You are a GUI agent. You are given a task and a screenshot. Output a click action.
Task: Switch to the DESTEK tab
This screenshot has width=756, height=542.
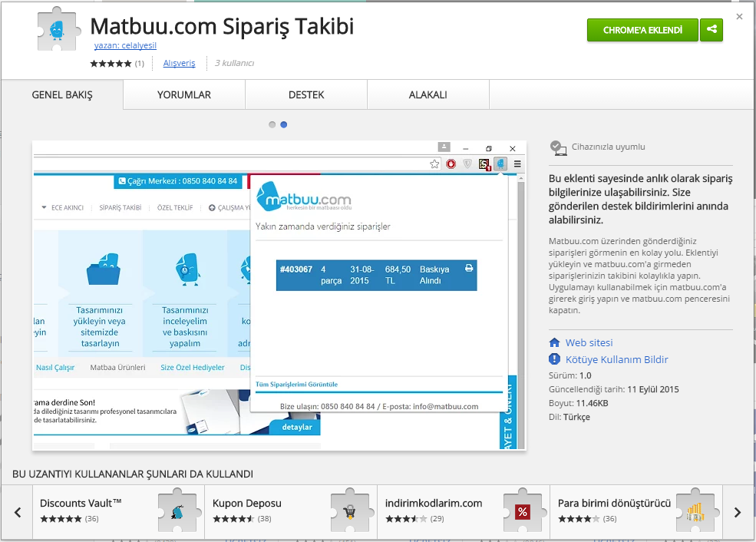click(306, 95)
